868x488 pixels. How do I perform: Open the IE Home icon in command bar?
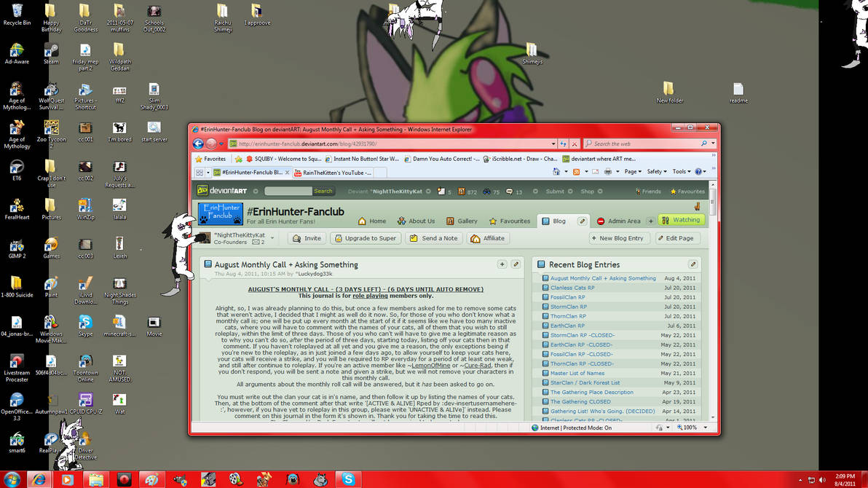(556, 172)
